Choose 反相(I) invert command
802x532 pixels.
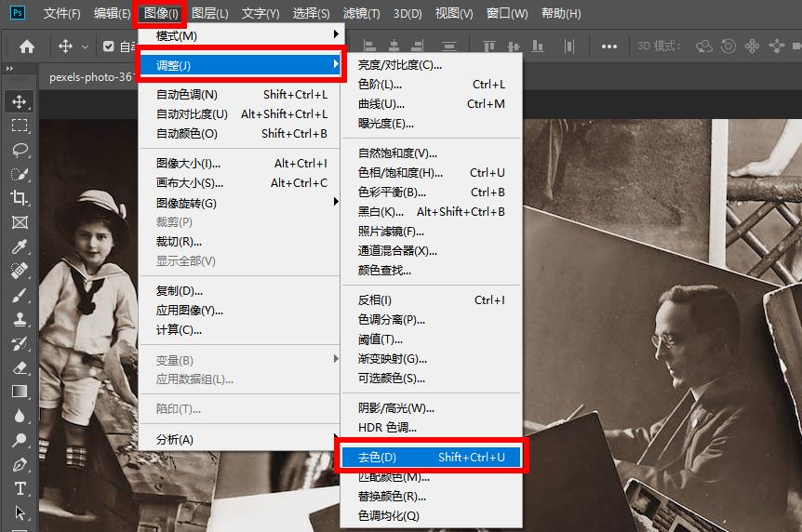click(431, 300)
